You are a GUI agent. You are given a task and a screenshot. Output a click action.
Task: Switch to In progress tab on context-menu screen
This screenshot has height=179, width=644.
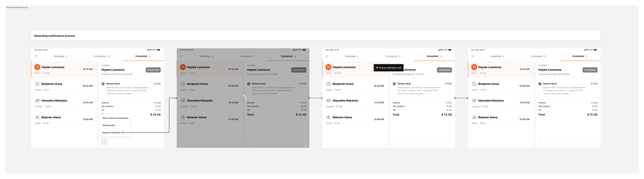pyautogui.click(x=102, y=56)
